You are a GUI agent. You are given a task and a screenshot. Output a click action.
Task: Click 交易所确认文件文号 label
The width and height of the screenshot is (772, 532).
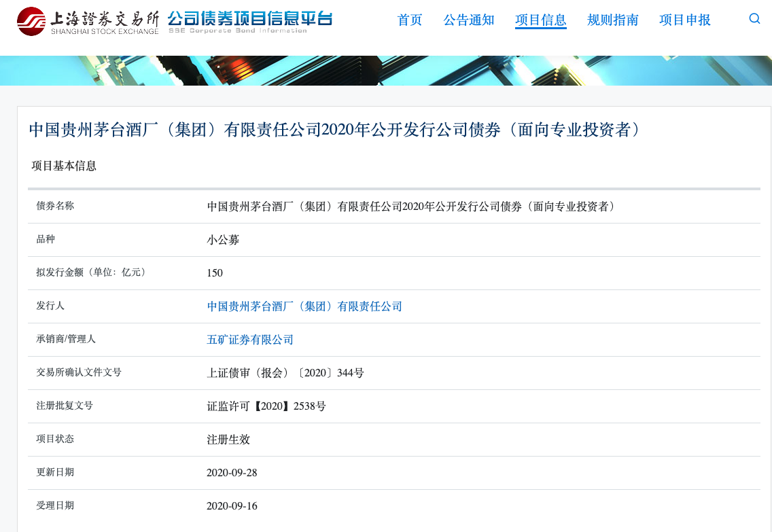[x=79, y=372]
